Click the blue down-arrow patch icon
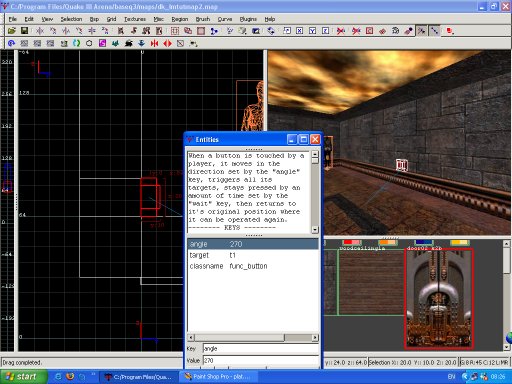The width and height of the screenshot is (512, 384). [141, 43]
